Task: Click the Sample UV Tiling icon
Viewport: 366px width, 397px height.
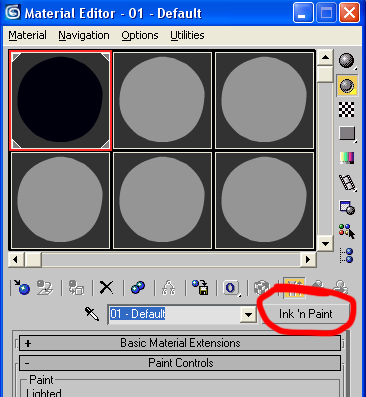Action: [347, 134]
